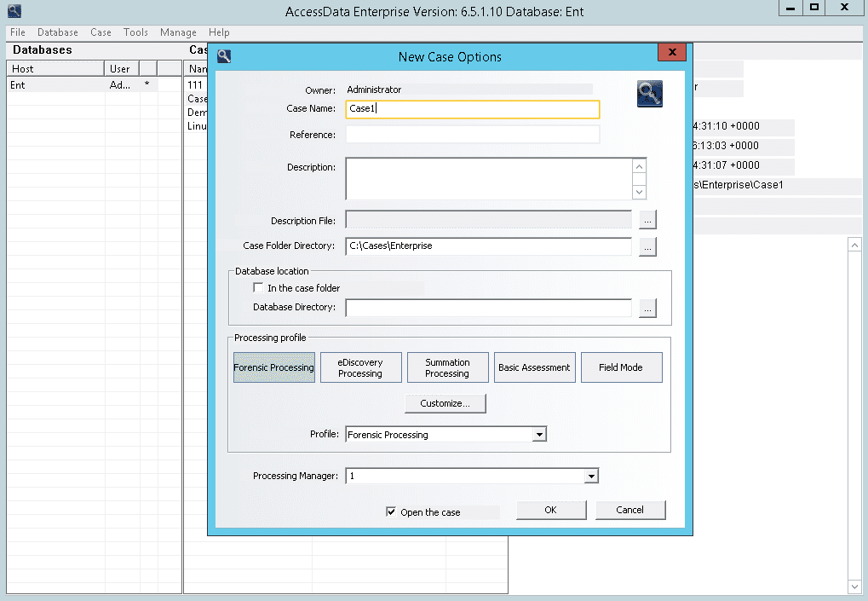Click the main window right panel scroll down arrow
The image size is (868, 601).
tap(854, 586)
